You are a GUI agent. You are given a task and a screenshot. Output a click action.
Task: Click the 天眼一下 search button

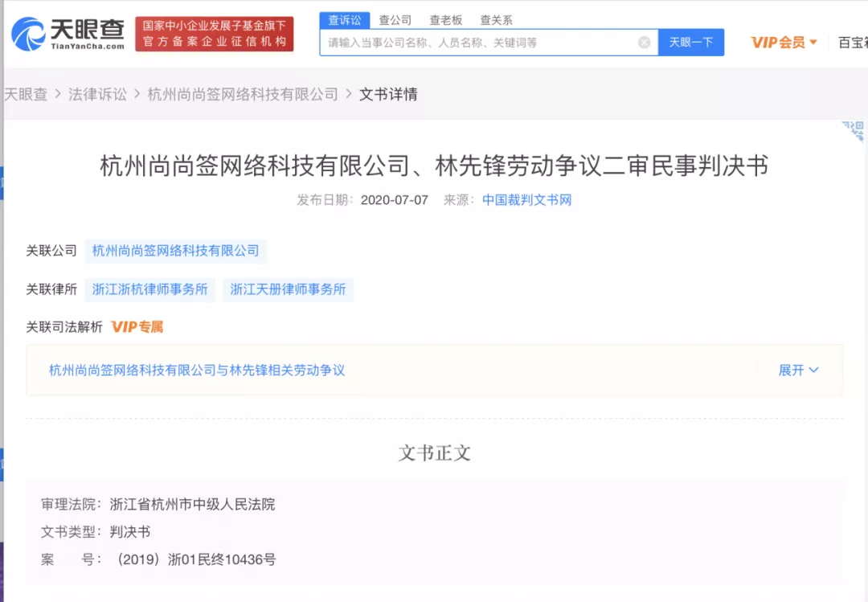pos(691,43)
